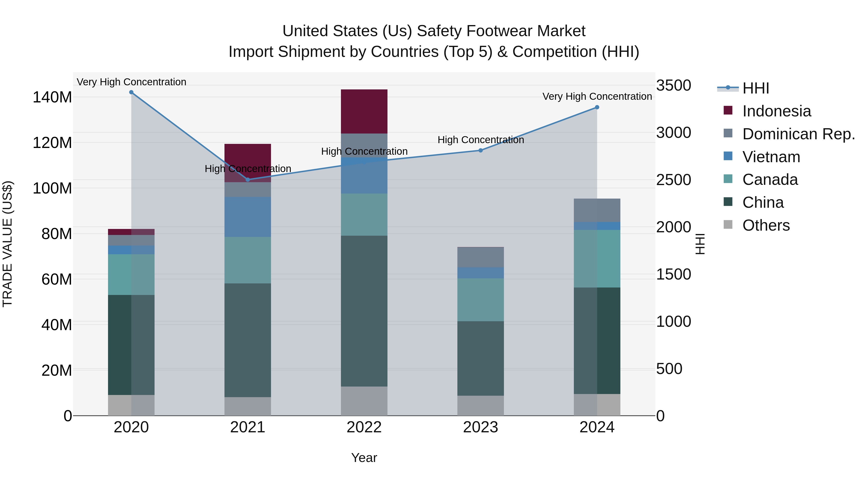868x488 pixels.
Task: Click the 3500 HHI axis tick label
Action: (674, 86)
